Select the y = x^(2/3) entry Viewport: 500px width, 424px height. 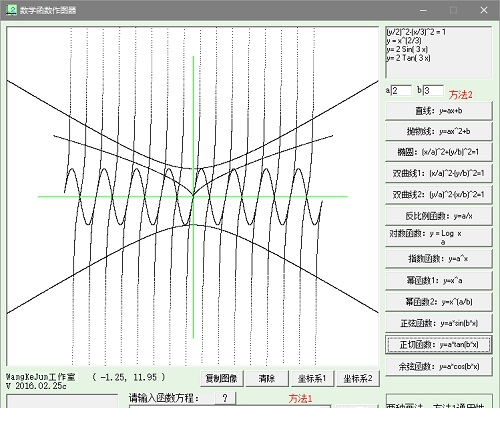(404, 41)
